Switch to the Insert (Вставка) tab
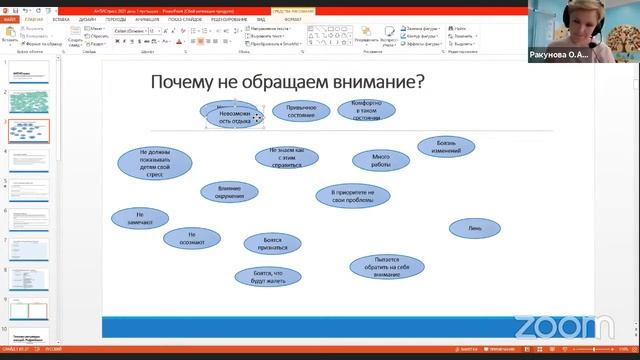640x360 pixels. pos(61,19)
